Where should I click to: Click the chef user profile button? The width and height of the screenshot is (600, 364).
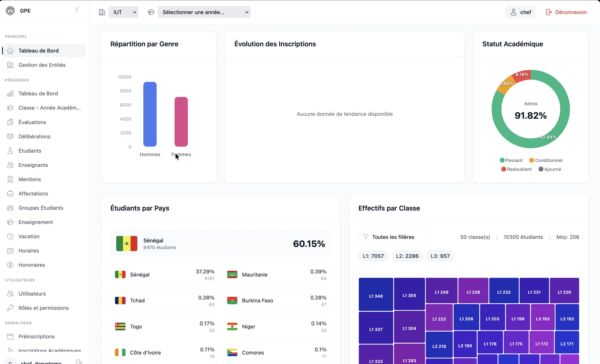click(520, 12)
